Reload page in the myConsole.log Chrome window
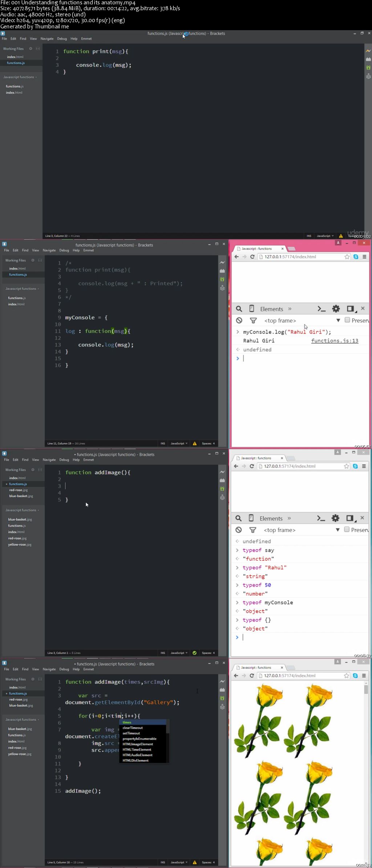372x868 pixels. 252,257
